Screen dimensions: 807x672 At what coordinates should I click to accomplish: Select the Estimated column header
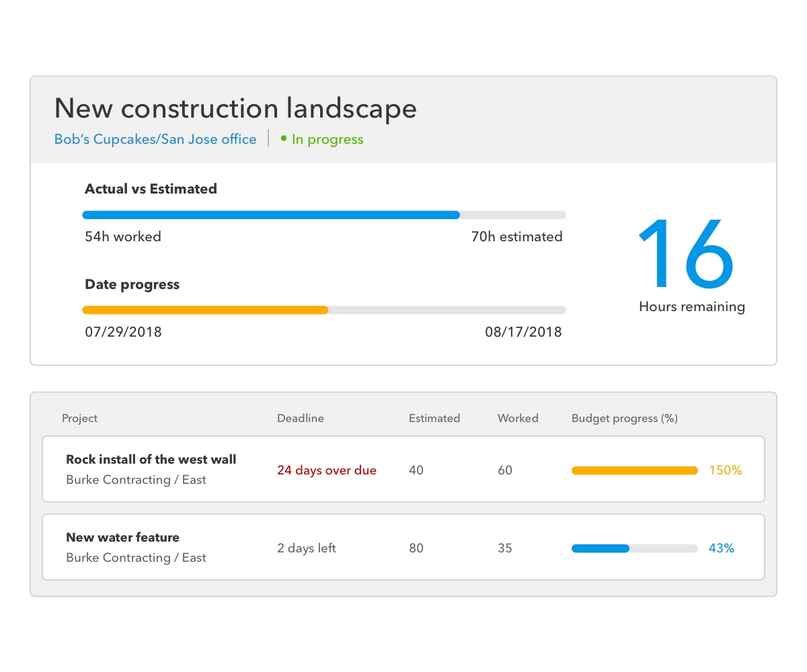click(x=434, y=418)
